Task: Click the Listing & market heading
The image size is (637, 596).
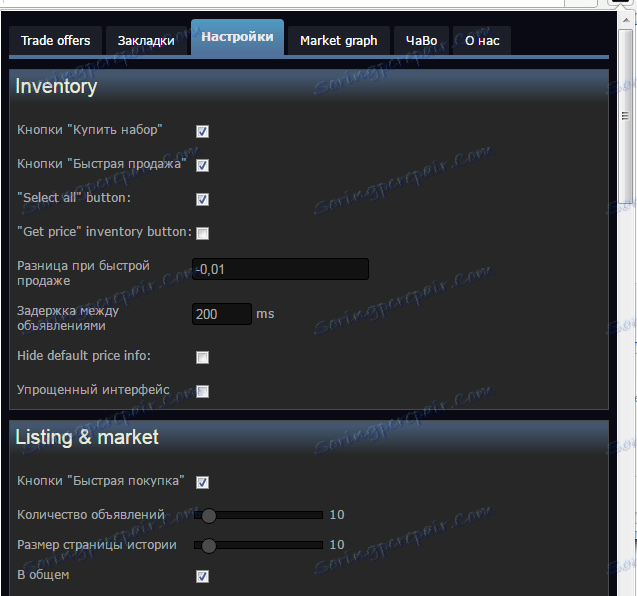Action: click(x=87, y=437)
